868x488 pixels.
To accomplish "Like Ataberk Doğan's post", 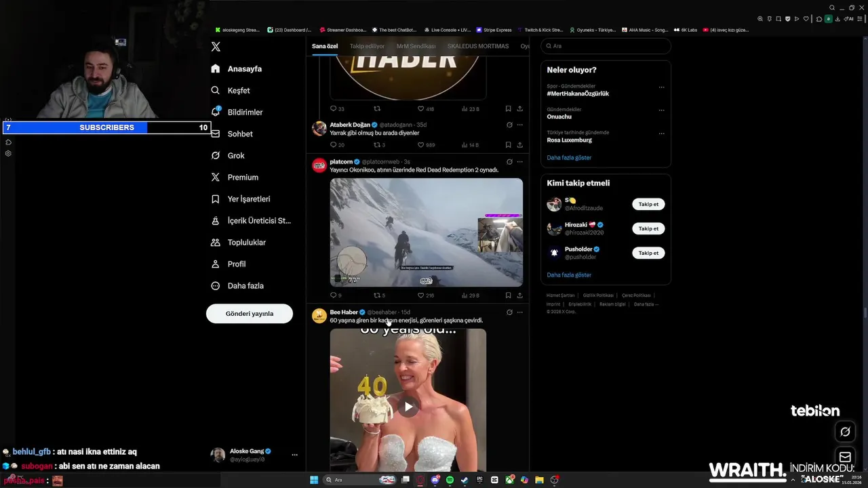I will 426,145.
